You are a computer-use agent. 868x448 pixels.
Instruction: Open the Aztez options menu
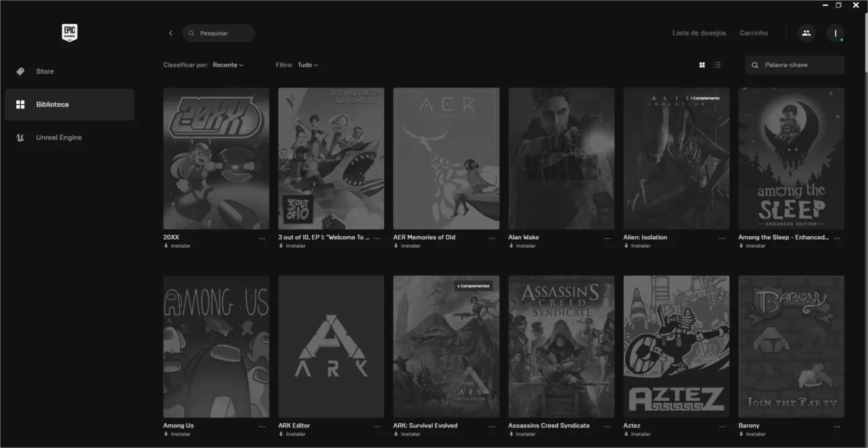pos(722,426)
